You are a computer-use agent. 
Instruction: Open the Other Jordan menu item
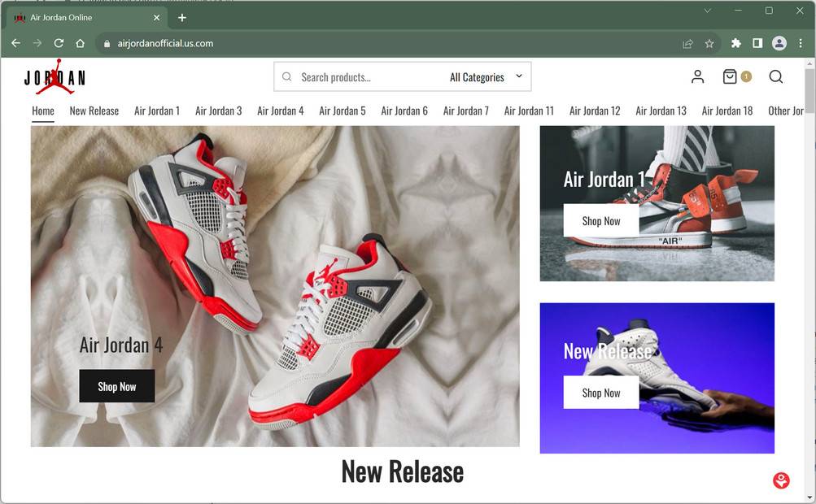coord(786,111)
